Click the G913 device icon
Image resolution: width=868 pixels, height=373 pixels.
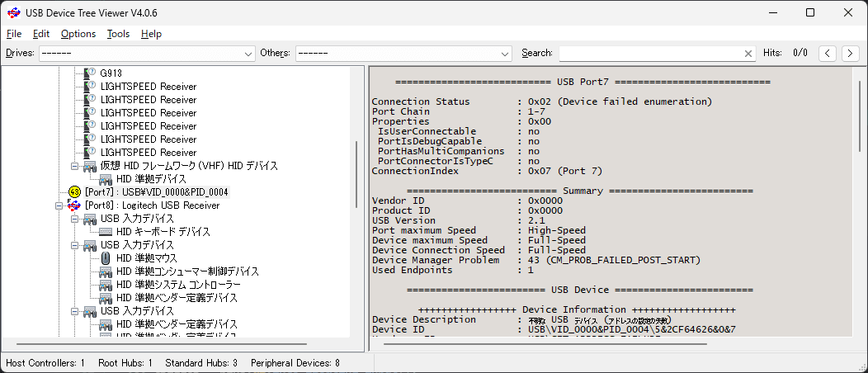coord(90,73)
